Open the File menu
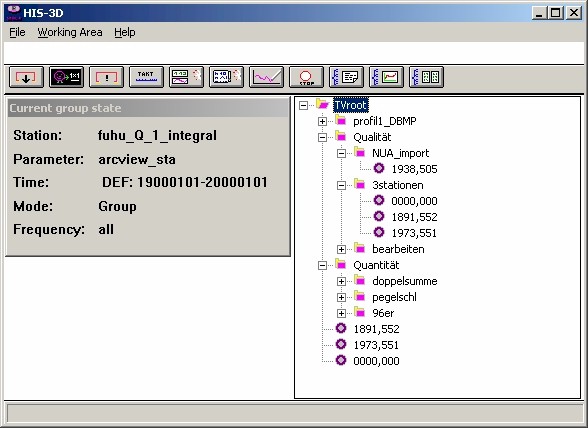 [x=17, y=33]
